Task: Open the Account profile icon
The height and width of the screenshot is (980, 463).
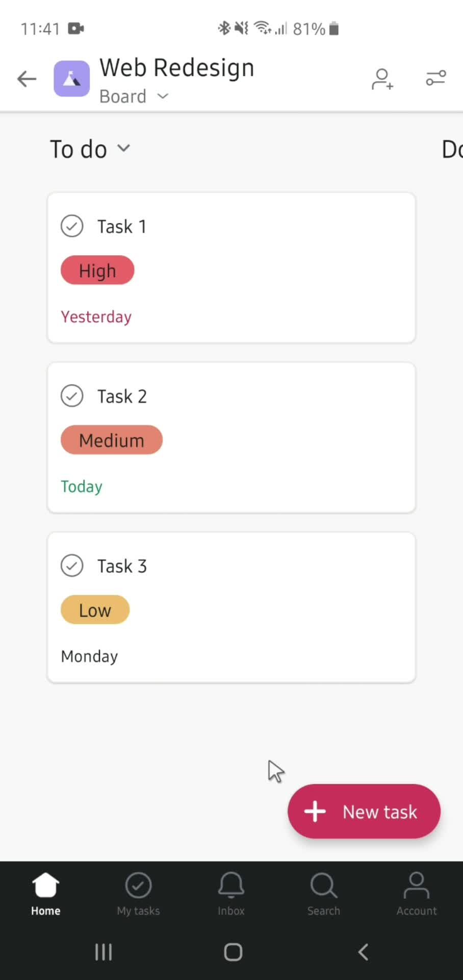Action: click(417, 893)
